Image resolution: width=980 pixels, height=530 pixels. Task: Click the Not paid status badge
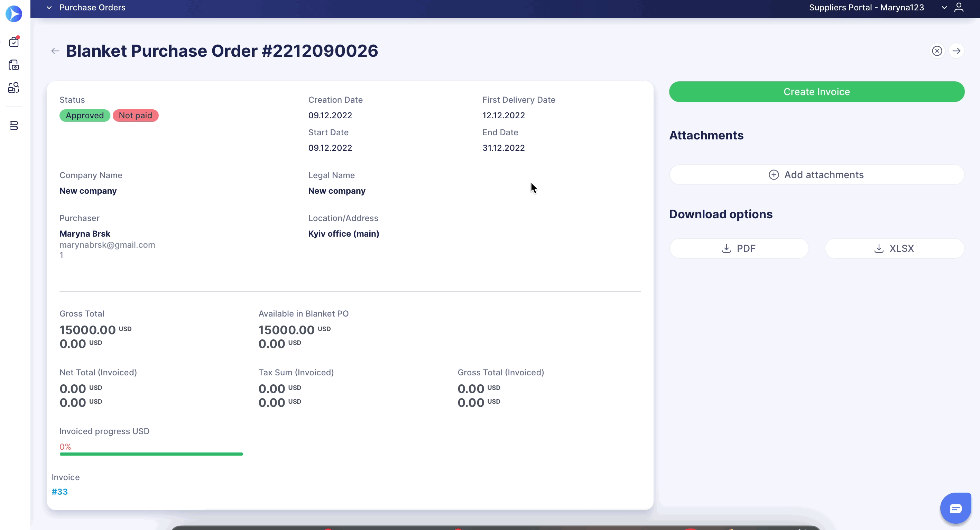[x=136, y=115]
